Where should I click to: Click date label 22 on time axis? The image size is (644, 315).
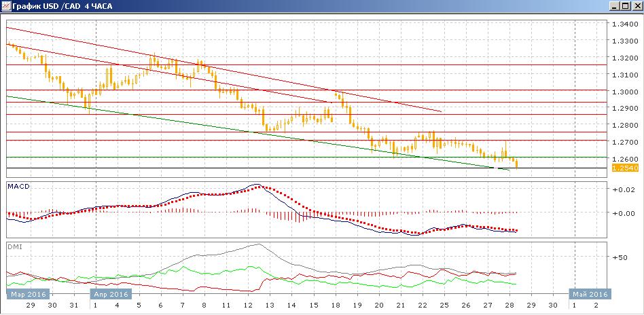click(x=423, y=305)
